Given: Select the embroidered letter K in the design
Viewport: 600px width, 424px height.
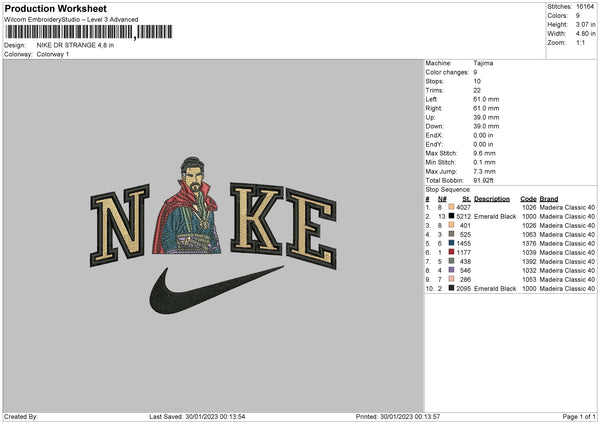Looking at the screenshot, I should [x=256, y=219].
